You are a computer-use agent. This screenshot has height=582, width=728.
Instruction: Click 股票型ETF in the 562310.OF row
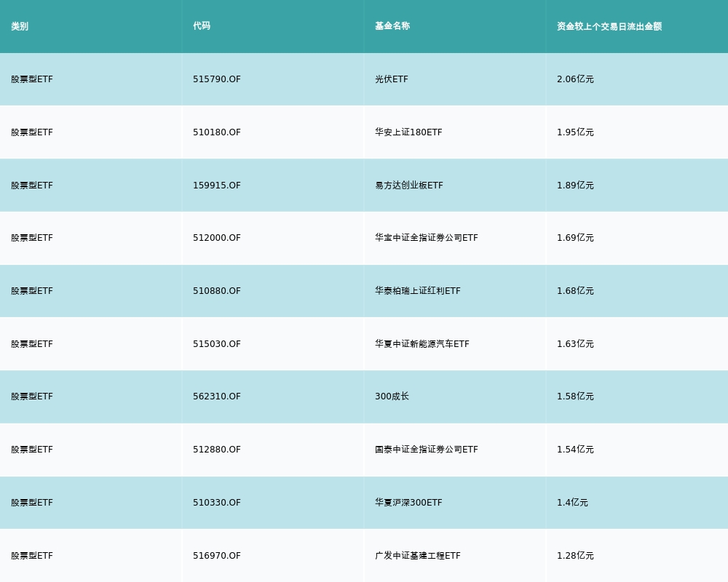(32, 396)
